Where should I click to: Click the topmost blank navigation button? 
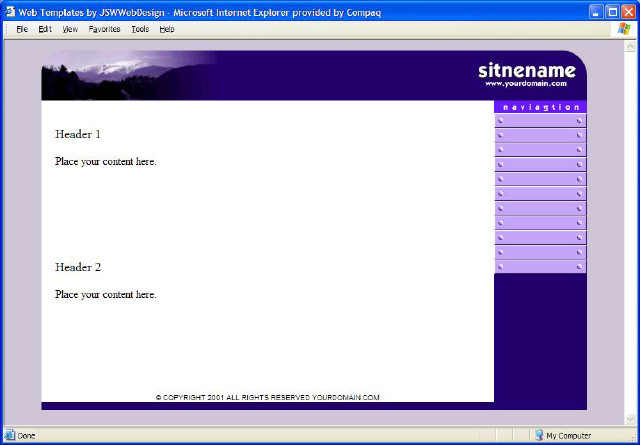(x=540, y=121)
